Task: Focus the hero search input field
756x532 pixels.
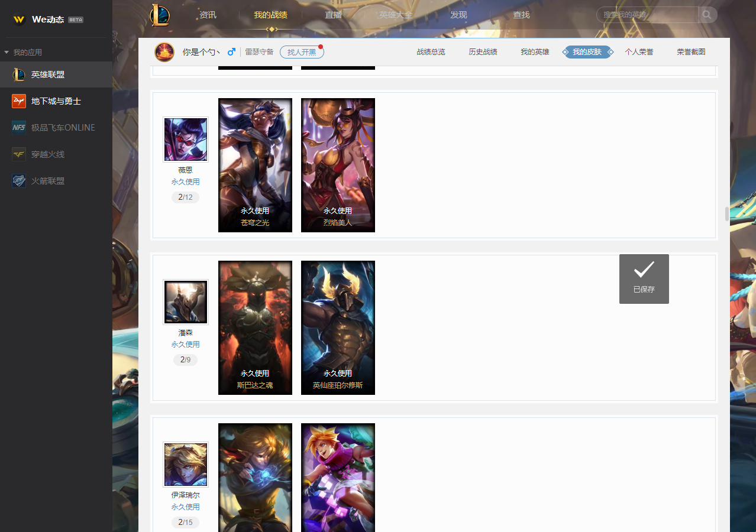Action: click(x=648, y=15)
